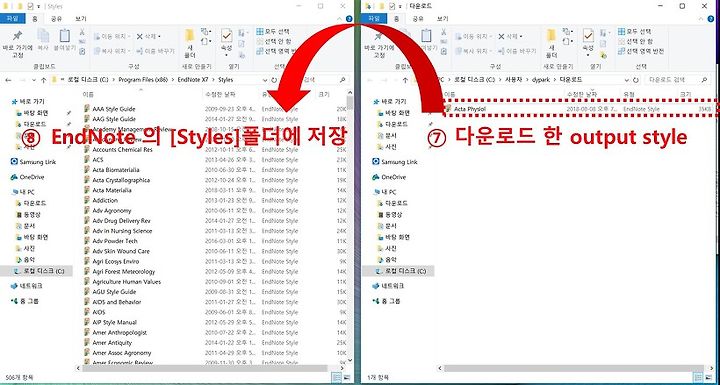Click 새 폴더 new folder in 다운로드 window
This screenshot has width=720, height=385.
click(x=551, y=44)
